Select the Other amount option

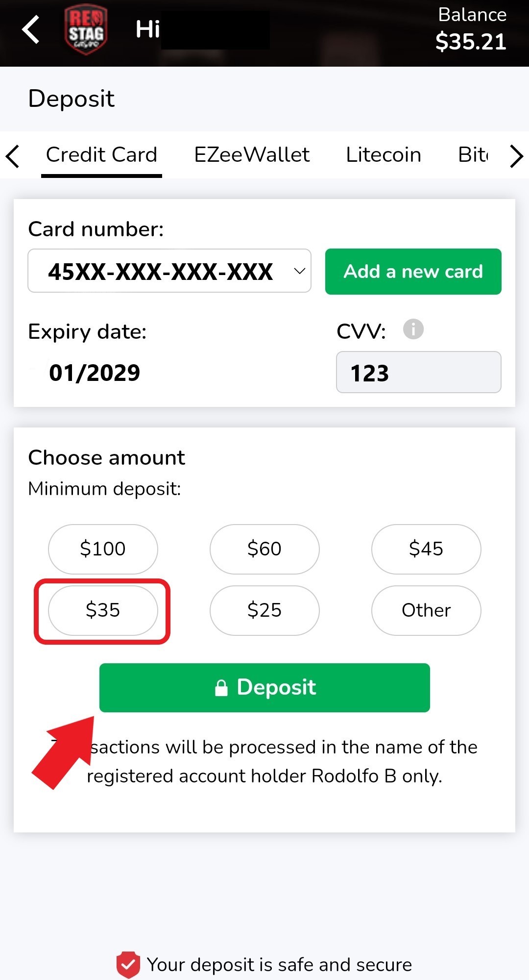point(426,610)
